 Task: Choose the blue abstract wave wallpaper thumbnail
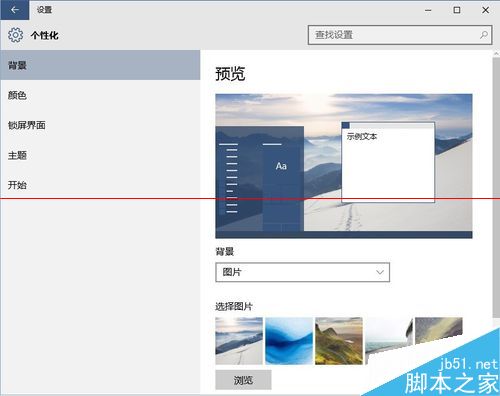click(x=289, y=341)
